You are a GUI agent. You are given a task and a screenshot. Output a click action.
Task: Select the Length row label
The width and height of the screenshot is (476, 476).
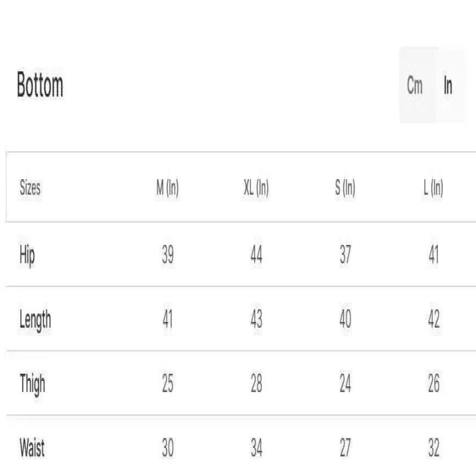click(35, 320)
